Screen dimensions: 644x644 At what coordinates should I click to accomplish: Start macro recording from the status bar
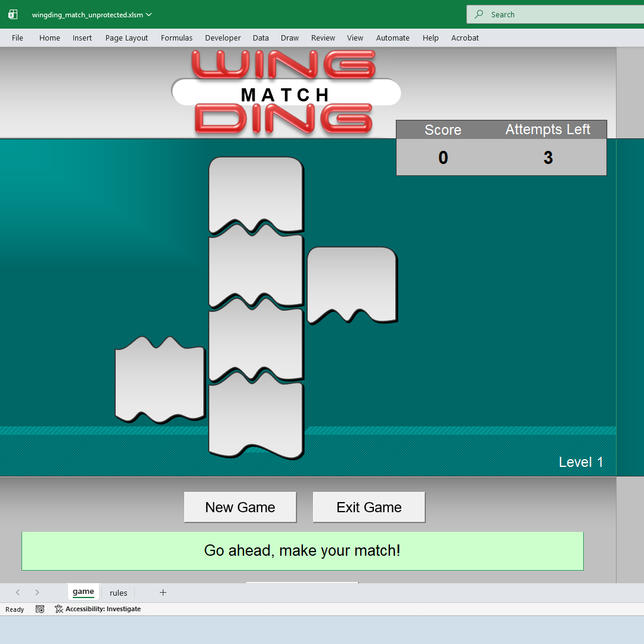pyautogui.click(x=40, y=609)
